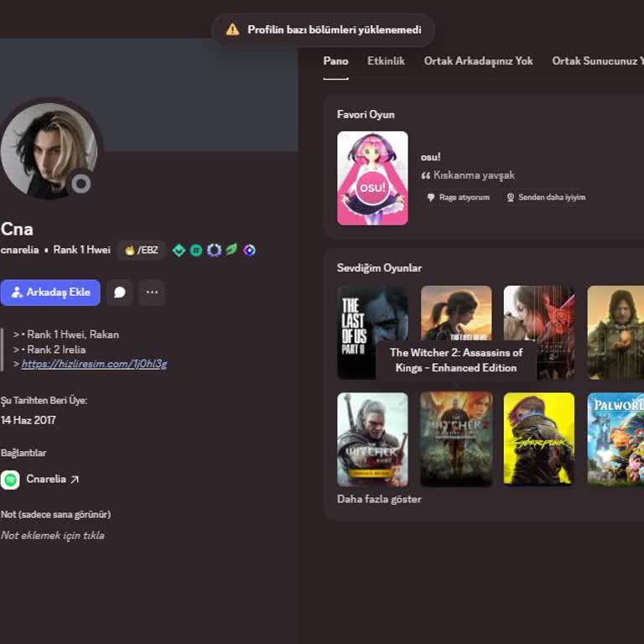The width and height of the screenshot is (644, 644).
Task: Open the three-dots more options button
Action: point(152,293)
